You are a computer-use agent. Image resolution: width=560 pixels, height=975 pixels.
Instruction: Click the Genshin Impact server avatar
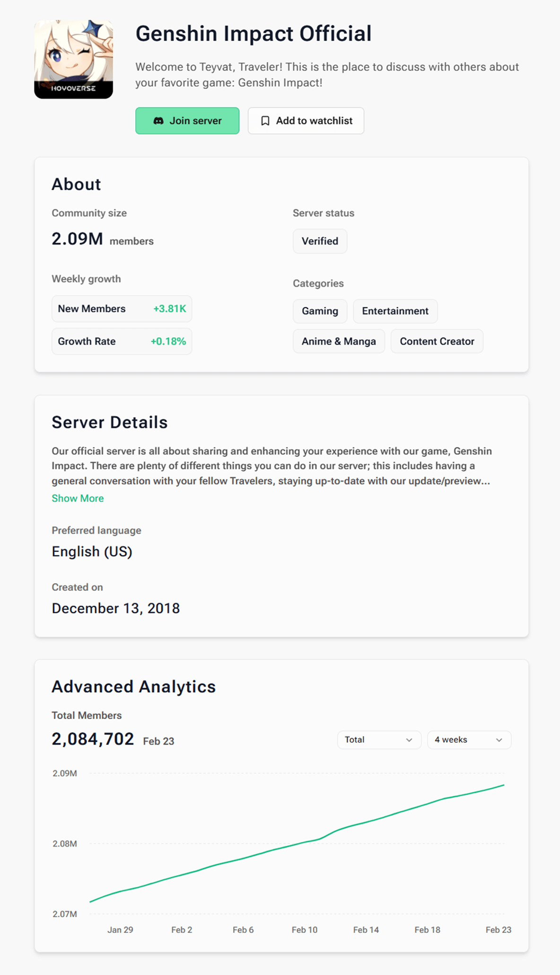(x=73, y=59)
